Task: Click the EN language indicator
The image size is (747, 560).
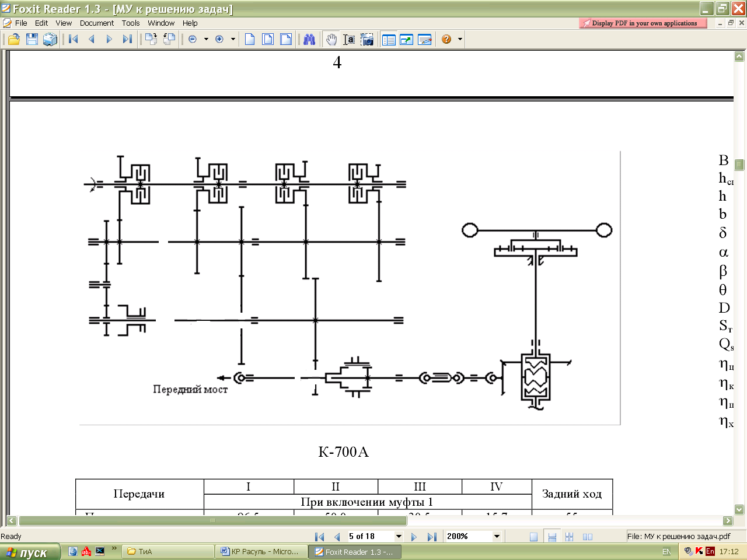Action: pos(666,552)
